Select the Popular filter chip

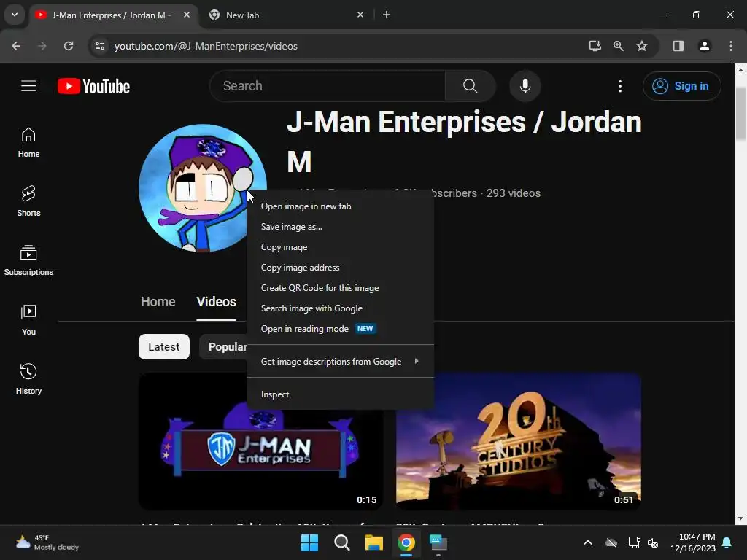tap(223, 346)
